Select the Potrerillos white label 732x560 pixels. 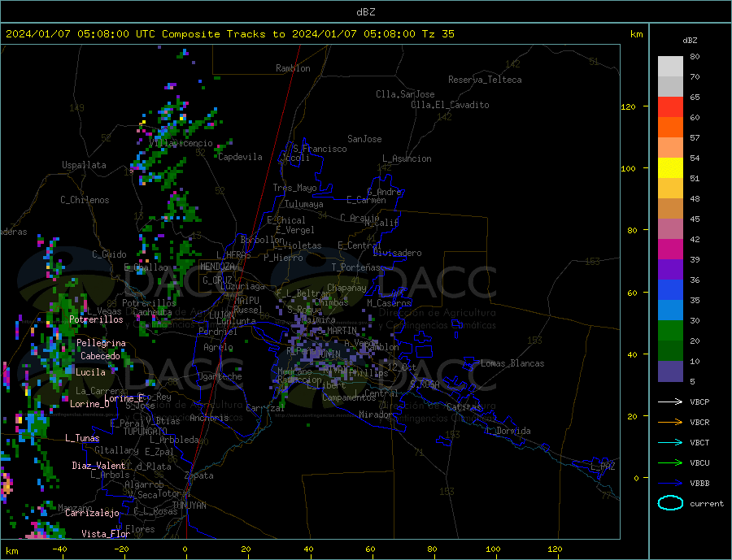point(96,319)
